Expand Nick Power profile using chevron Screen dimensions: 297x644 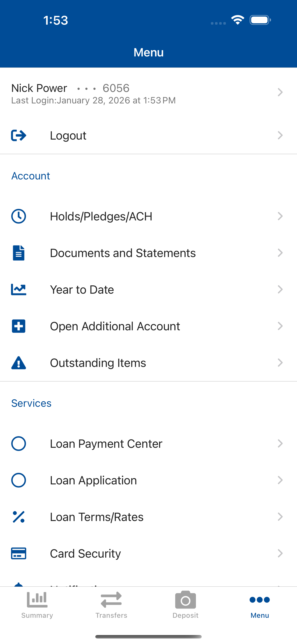point(280,92)
